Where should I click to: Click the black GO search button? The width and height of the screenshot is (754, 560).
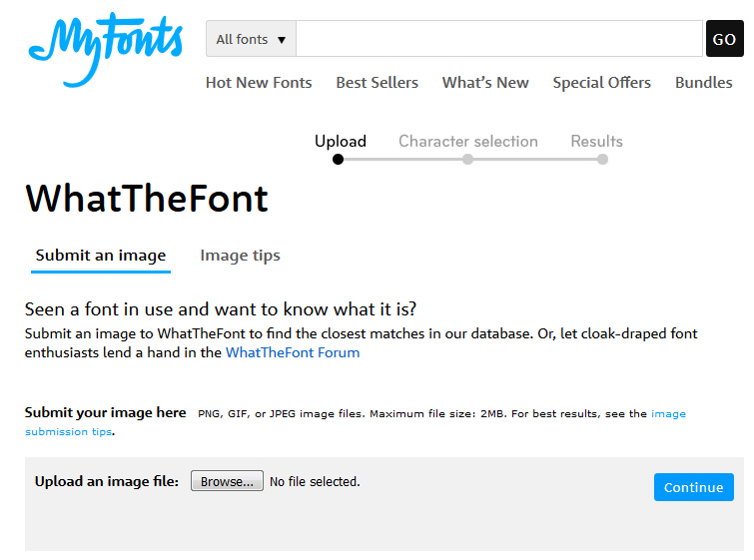coord(724,39)
